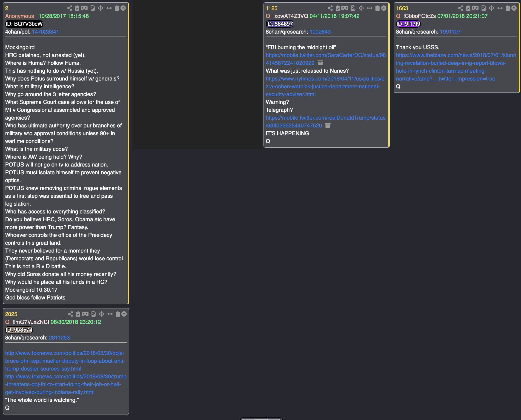Click post number 1663 heading
Screen dimensions: 521x420
pyautogui.click(x=402, y=8)
